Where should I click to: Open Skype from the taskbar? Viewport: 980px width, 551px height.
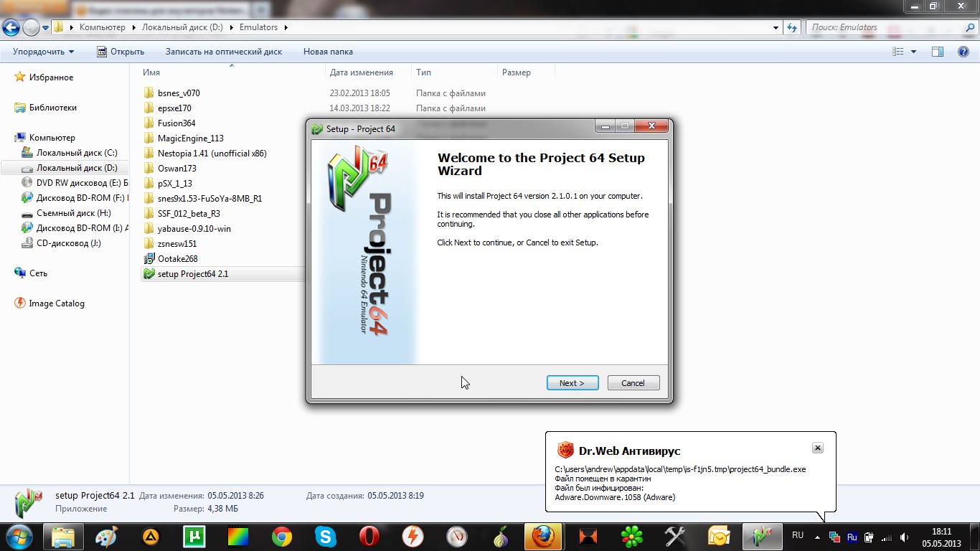(325, 537)
